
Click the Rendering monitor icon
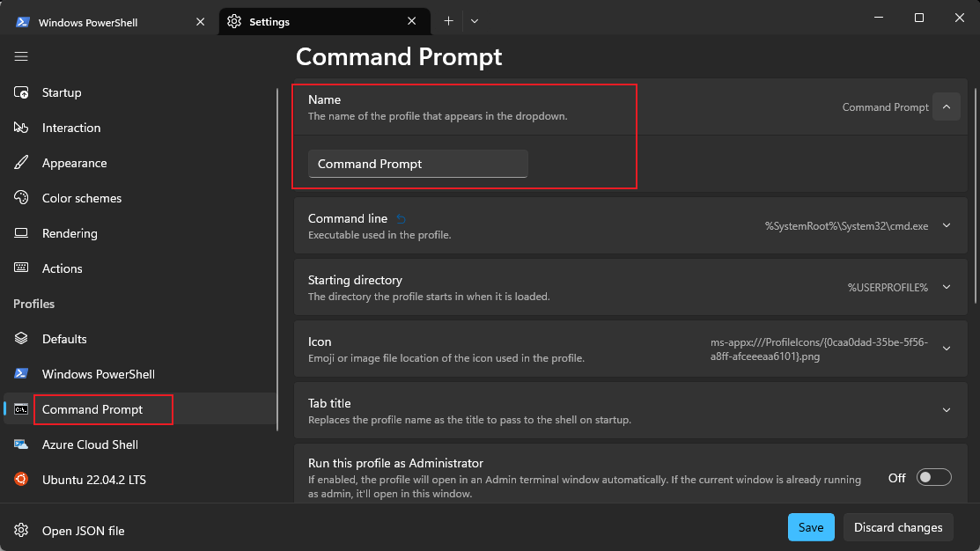[x=21, y=233]
